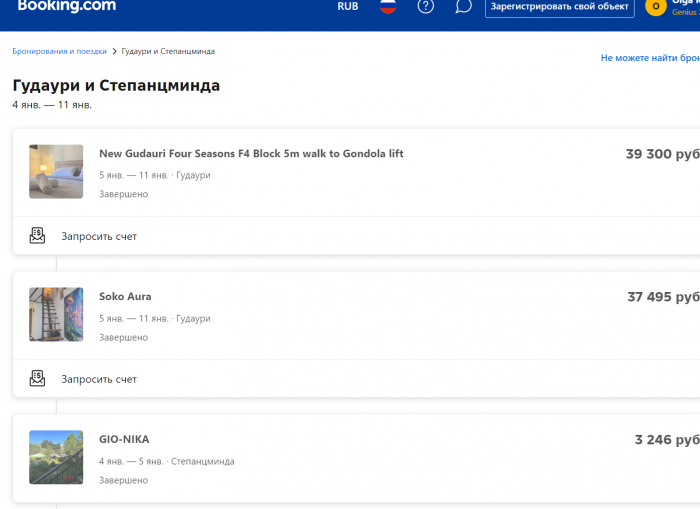
Task: Go to Бронирования и поездки breadcrumb
Action: pos(59,51)
